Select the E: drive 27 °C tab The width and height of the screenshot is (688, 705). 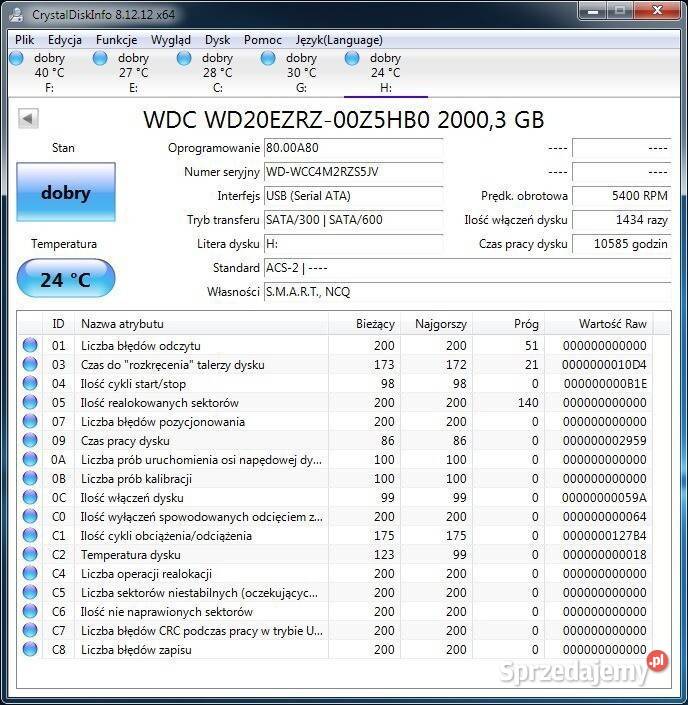pos(134,73)
